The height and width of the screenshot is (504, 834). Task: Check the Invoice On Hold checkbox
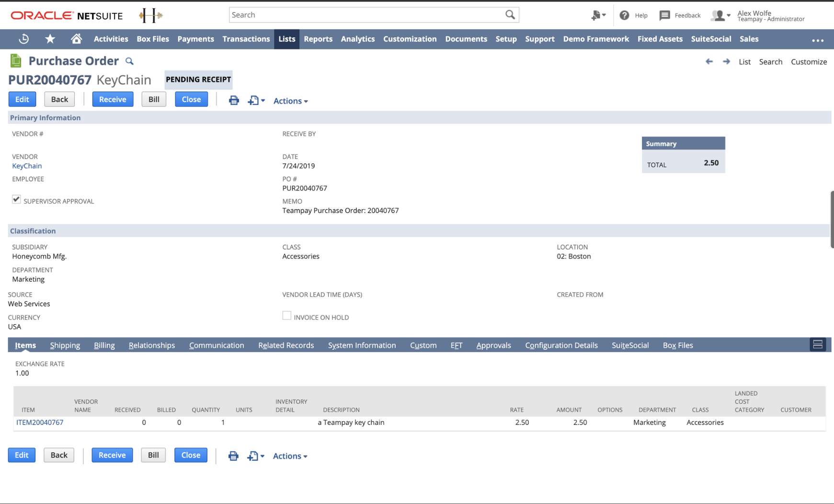click(286, 315)
